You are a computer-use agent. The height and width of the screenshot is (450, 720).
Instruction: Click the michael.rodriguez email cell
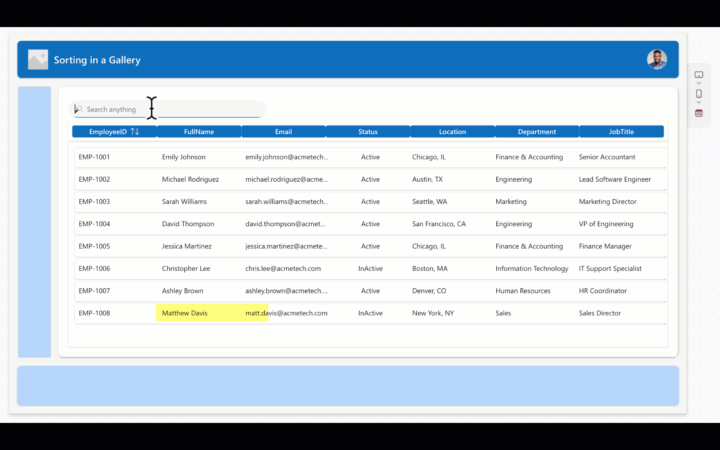pos(287,179)
